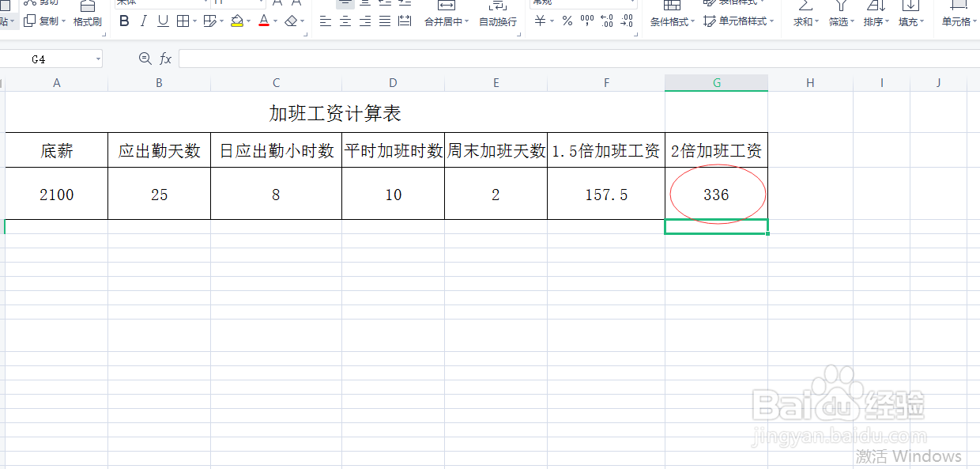Screen dimensions: 980x469
Task: Apply italic formatting
Action: pos(144,21)
